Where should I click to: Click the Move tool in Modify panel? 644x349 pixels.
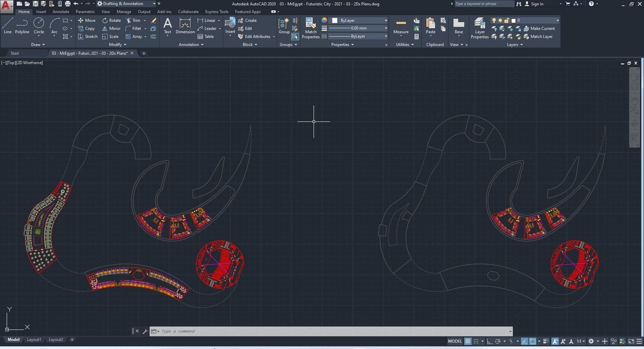tap(87, 20)
